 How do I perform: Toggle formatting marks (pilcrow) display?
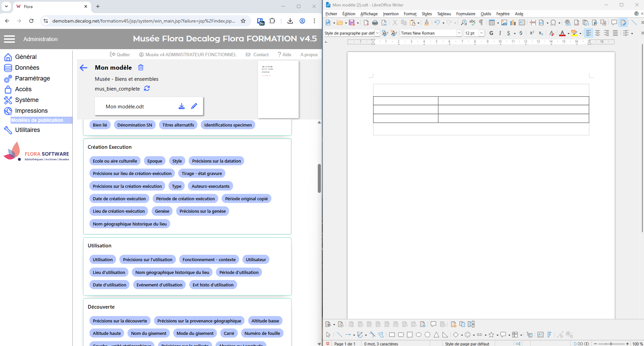[x=481, y=23]
